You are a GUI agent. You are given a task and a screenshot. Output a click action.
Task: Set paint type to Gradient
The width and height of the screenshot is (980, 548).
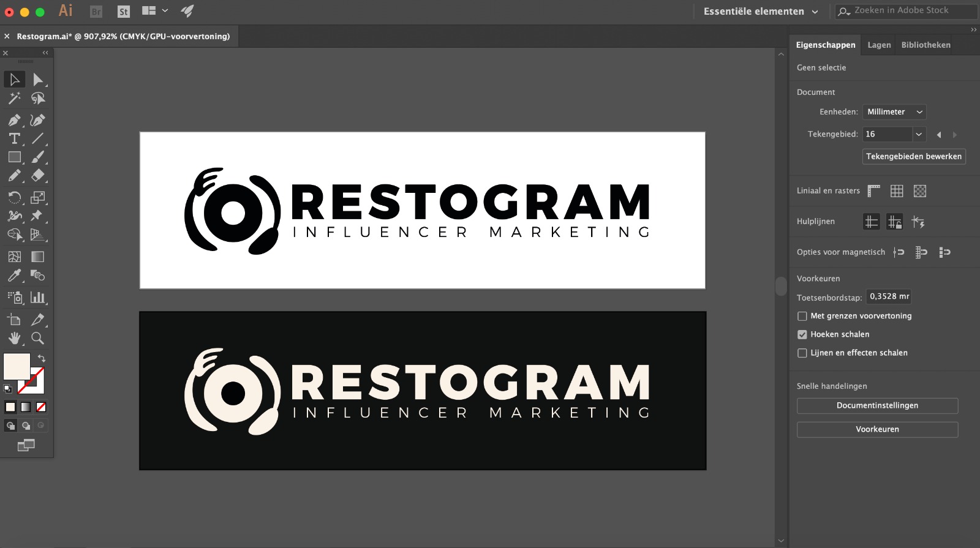(26, 407)
